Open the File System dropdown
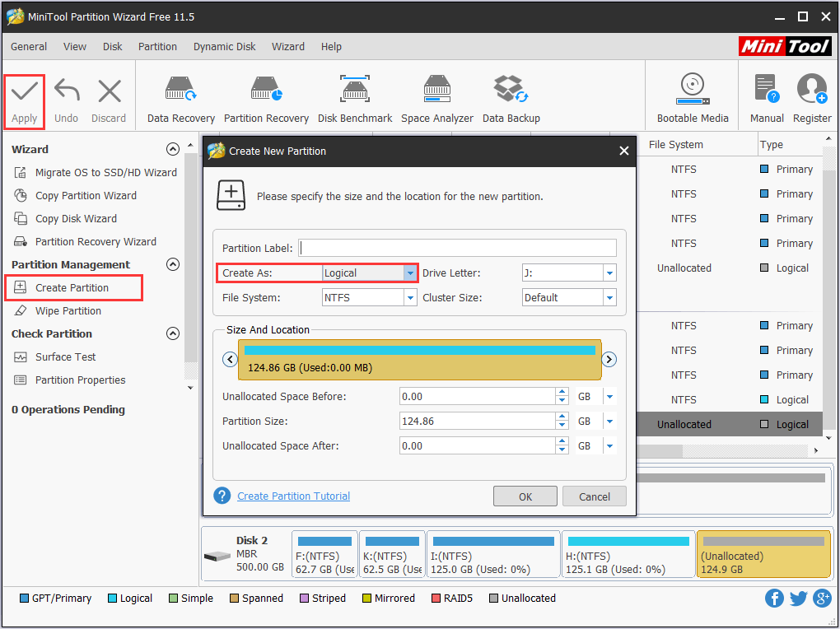 click(x=410, y=297)
